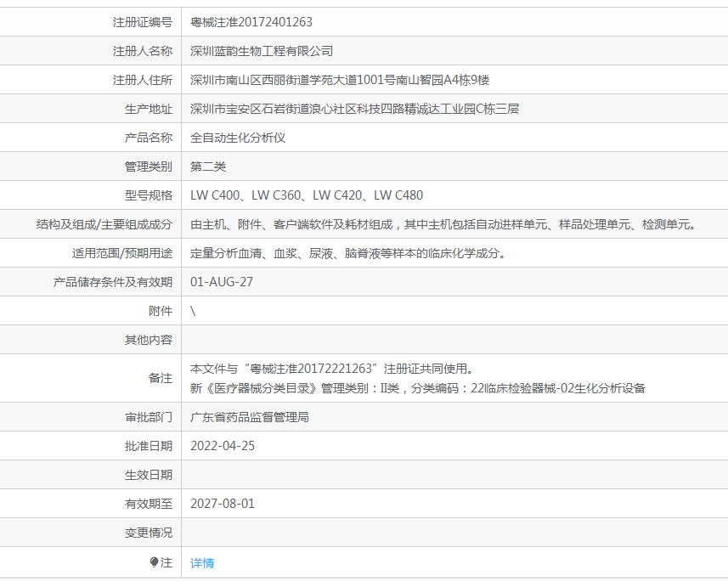Click the 注册证编号 label

tap(143, 22)
